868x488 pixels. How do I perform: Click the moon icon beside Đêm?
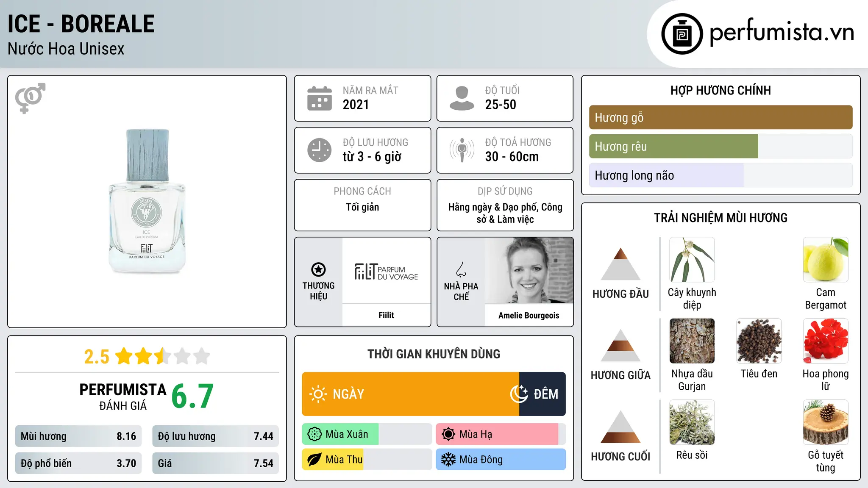519,394
